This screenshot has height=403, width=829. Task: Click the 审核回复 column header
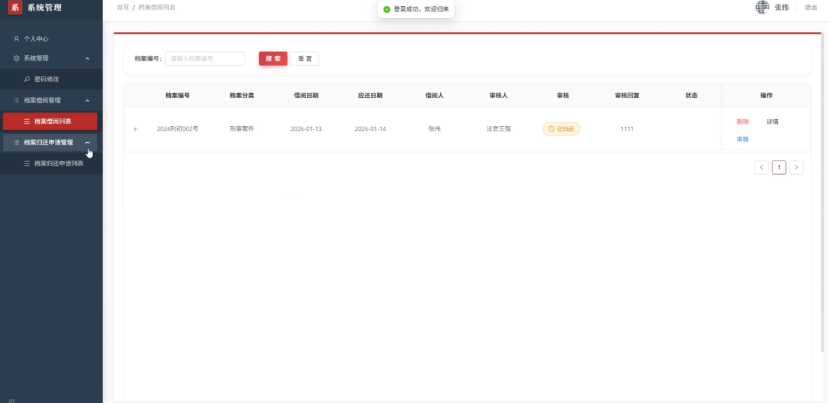pyautogui.click(x=627, y=96)
